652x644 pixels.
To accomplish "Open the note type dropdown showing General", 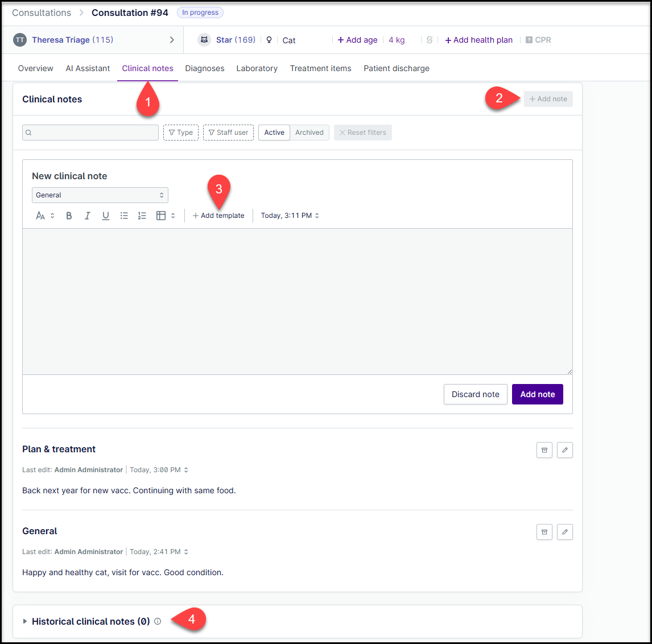I will tap(100, 195).
